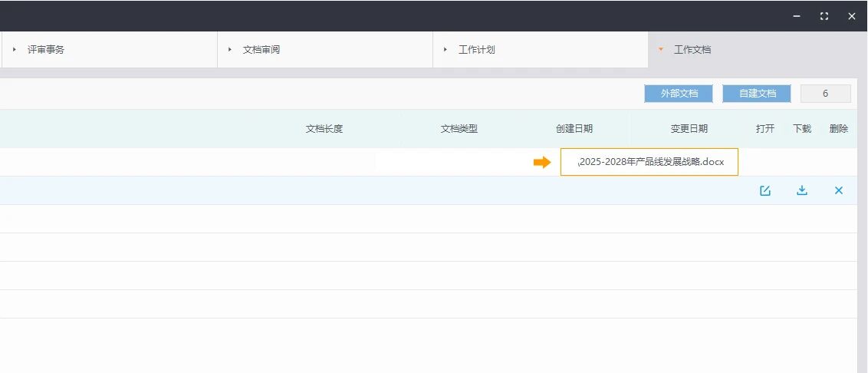Switch to the 文档审阅 tab
The width and height of the screenshot is (868, 373).
(x=325, y=49)
